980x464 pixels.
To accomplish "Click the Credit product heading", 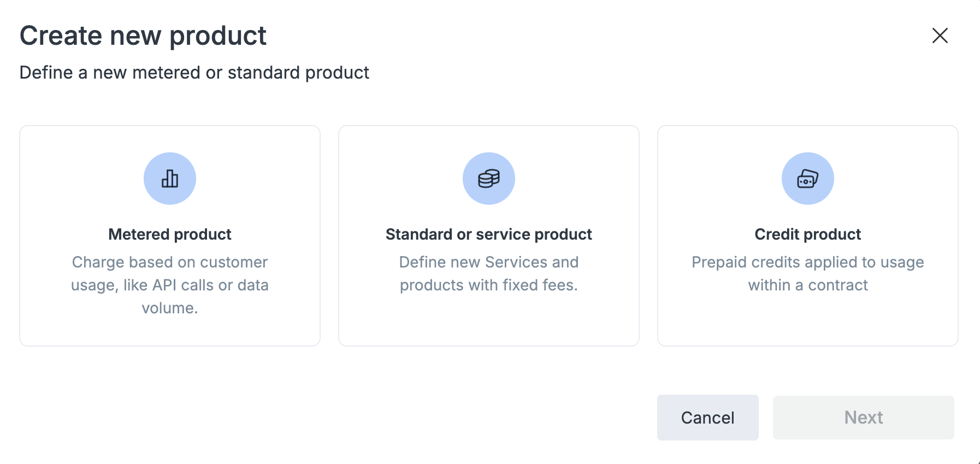I will [x=808, y=234].
